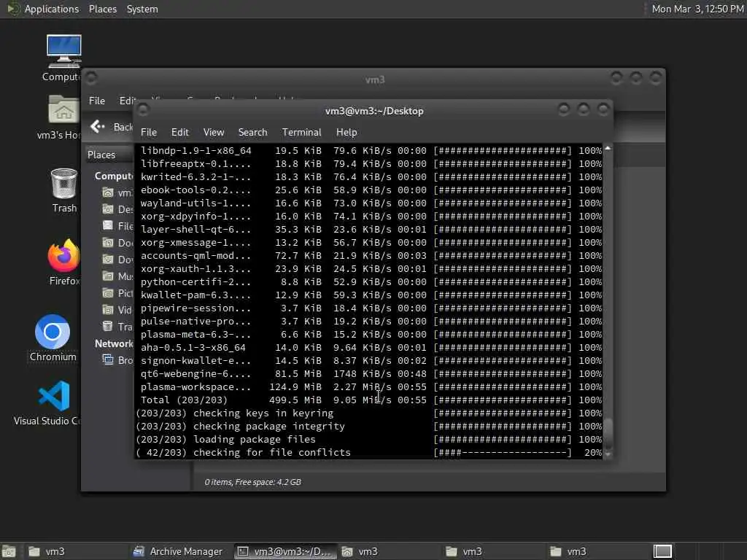Launch Chromium from the desktop

tap(53, 332)
